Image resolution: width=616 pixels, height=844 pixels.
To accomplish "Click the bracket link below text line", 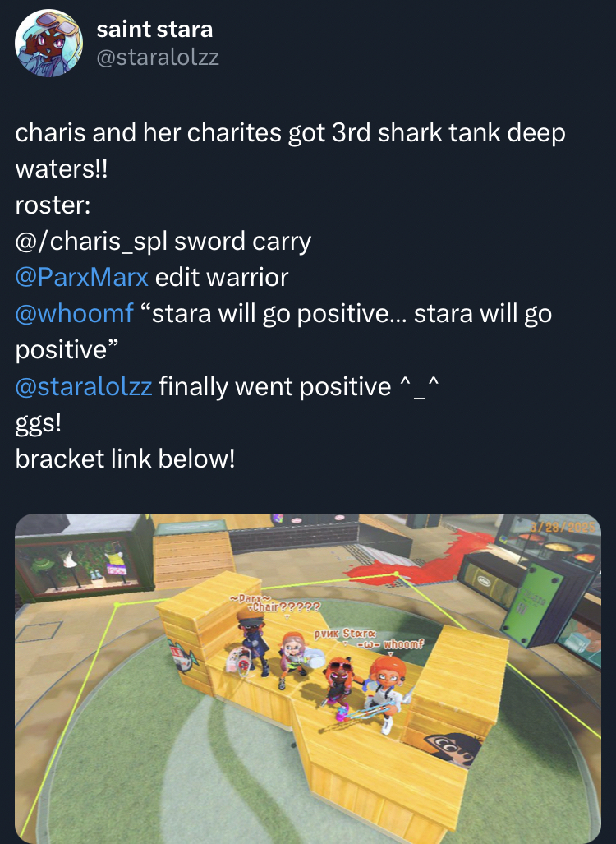I will 125,459.
